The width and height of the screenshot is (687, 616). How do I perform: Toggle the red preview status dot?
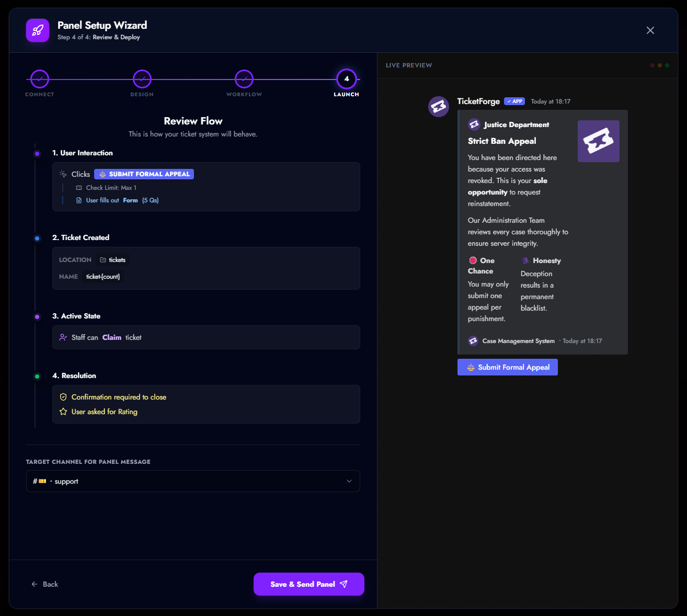(652, 65)
